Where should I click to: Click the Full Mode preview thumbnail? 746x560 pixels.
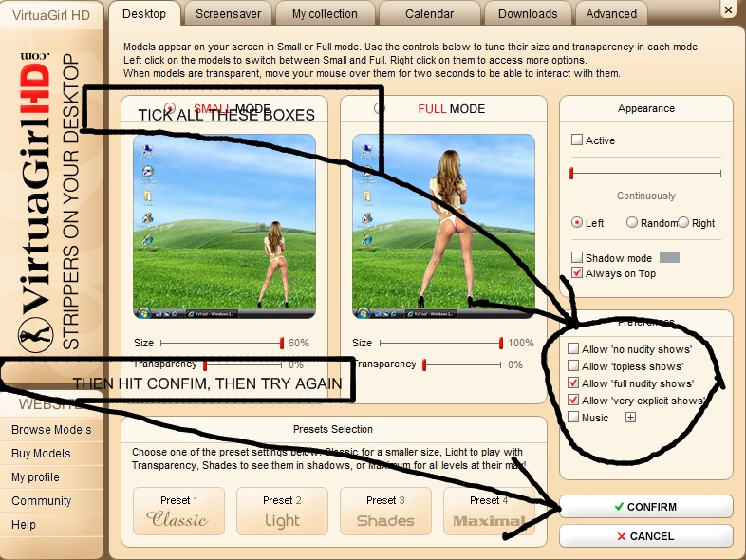tap(443, 227)
